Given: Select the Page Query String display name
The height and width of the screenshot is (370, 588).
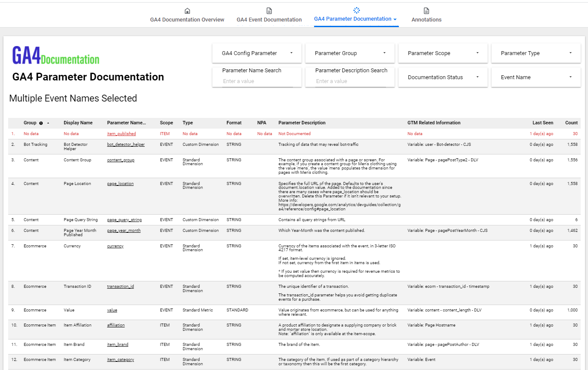Looking at the screenshot, I should pyautogui.click(x=81, y=220).
